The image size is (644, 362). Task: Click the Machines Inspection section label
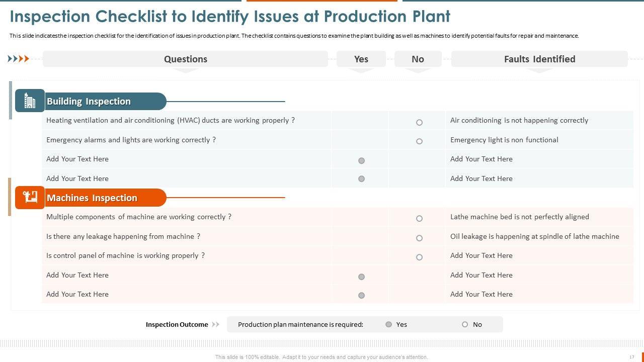pos(92,198)
